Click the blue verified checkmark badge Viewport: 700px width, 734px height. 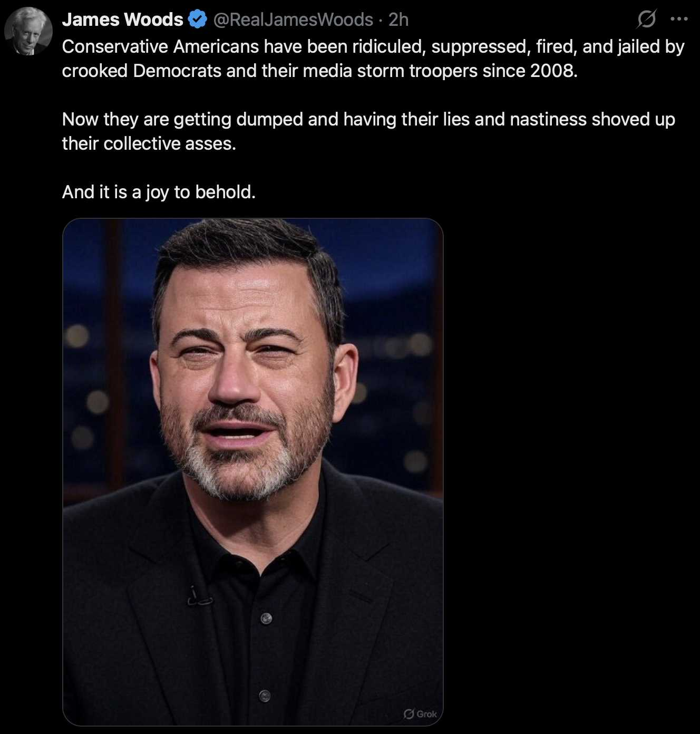coord(197,20)
